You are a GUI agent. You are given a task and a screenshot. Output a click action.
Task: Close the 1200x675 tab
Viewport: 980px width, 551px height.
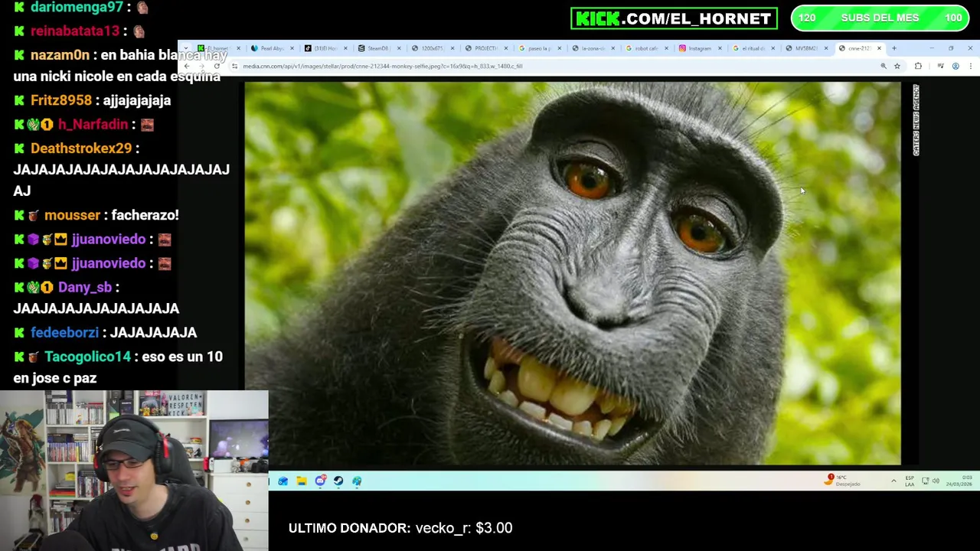(452, 48)
